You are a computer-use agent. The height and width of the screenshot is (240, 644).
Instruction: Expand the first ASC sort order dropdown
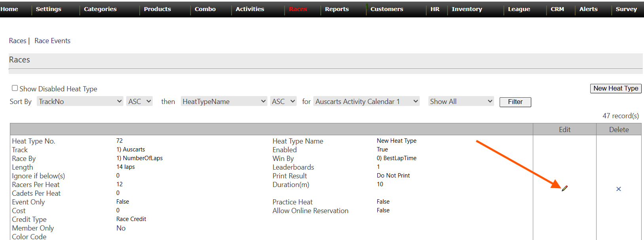point(140,102)
